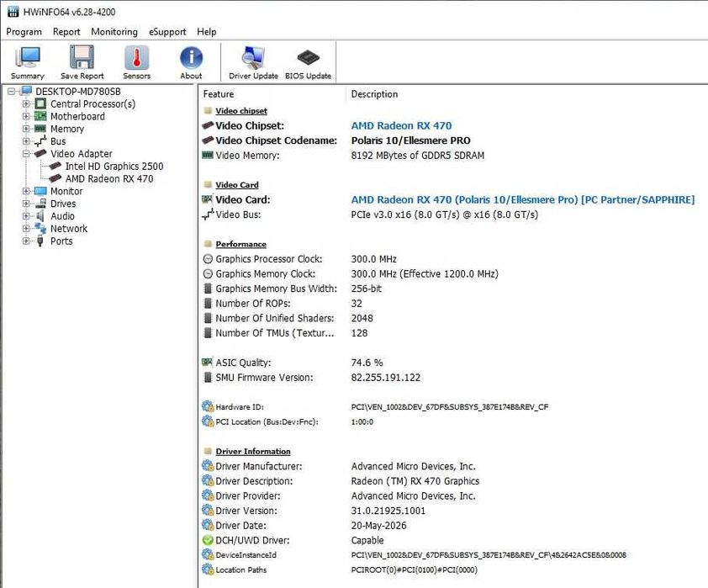Click the Driver Information section heading
This screenshot has height=588, width=708.
pos(253,452)
